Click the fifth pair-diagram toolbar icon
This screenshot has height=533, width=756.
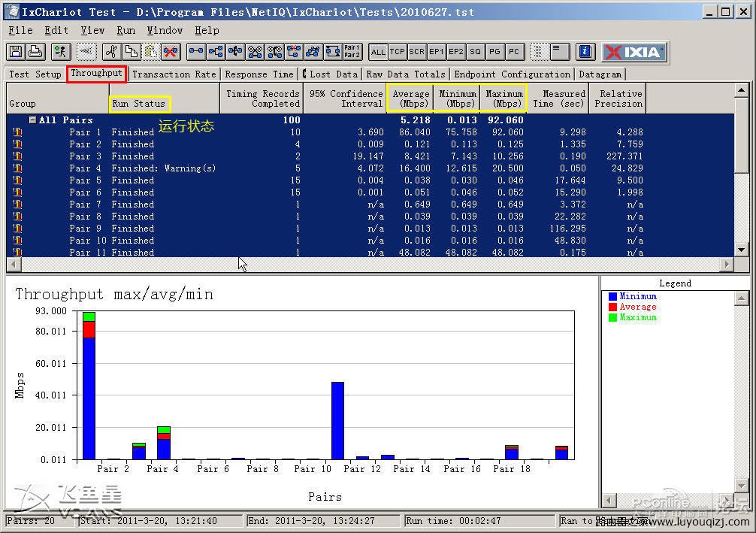tap(274, 52)
